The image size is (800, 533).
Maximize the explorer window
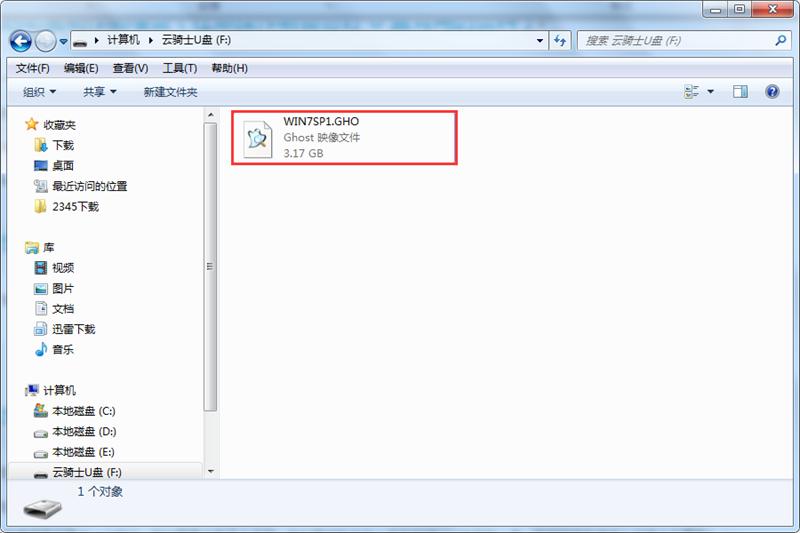(x=739, y=9)
